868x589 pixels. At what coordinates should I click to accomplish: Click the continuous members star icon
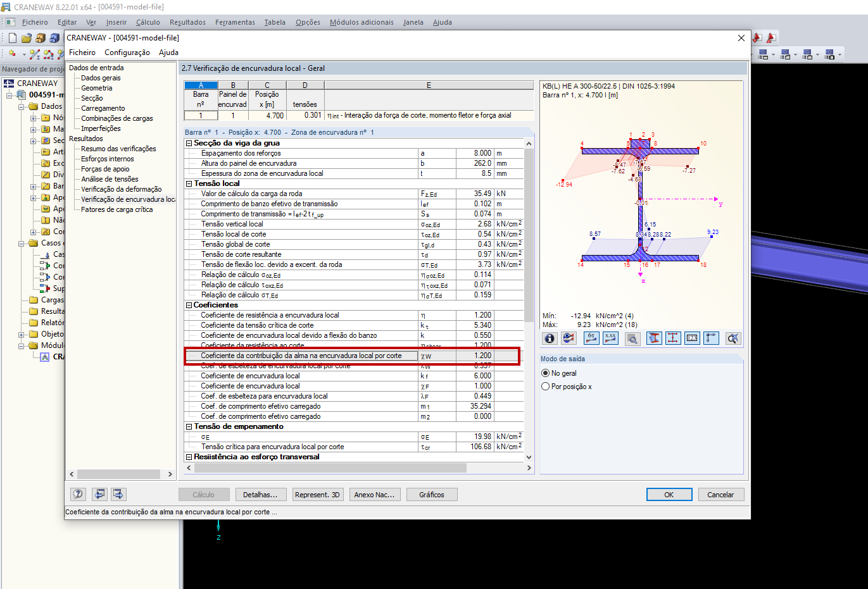coord(49,54)
